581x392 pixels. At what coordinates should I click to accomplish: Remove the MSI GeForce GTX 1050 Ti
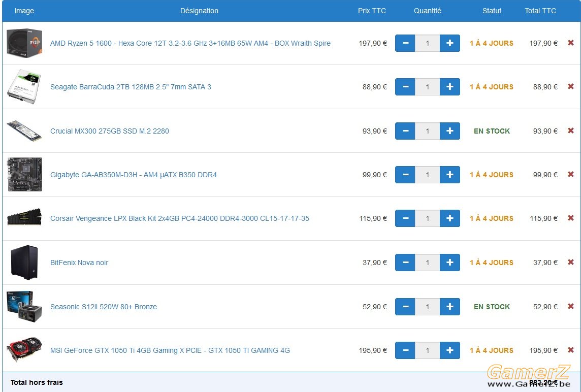tap(571, 350)
